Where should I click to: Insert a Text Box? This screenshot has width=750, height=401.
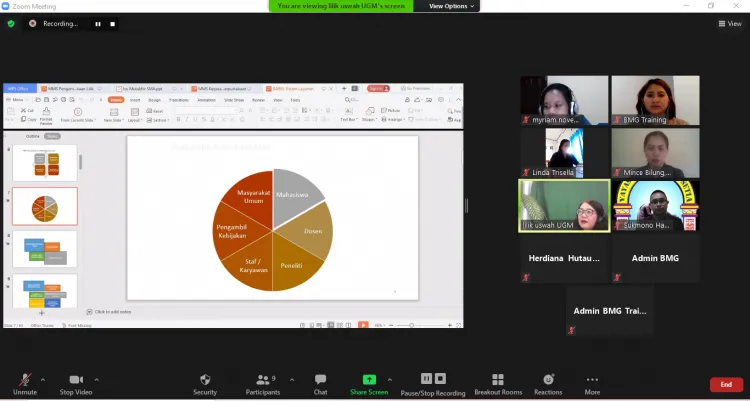pyautogui.click(x=349, y=115)
